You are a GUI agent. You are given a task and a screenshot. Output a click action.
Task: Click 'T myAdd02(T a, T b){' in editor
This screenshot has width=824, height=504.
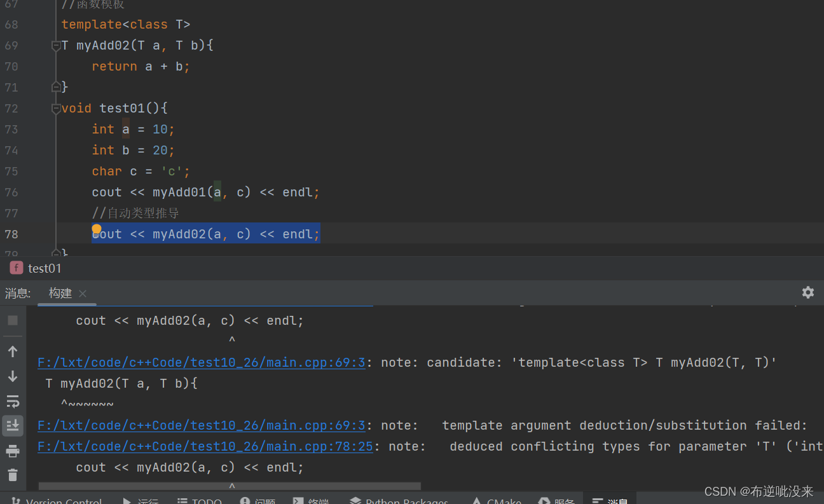(137, 46)
